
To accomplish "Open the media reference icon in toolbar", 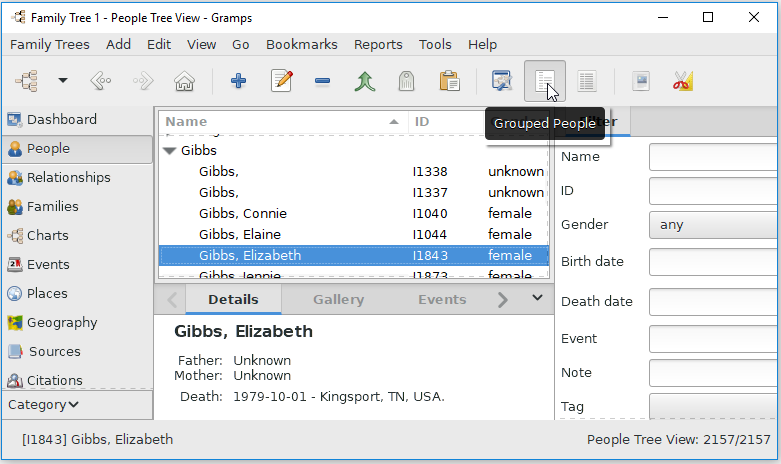I will pos(641,81).
